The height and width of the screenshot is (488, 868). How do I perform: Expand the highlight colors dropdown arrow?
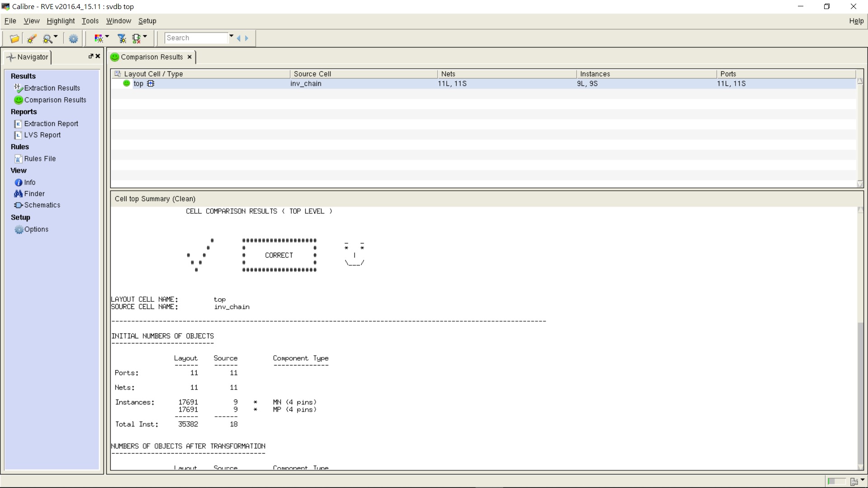point(107,37)
